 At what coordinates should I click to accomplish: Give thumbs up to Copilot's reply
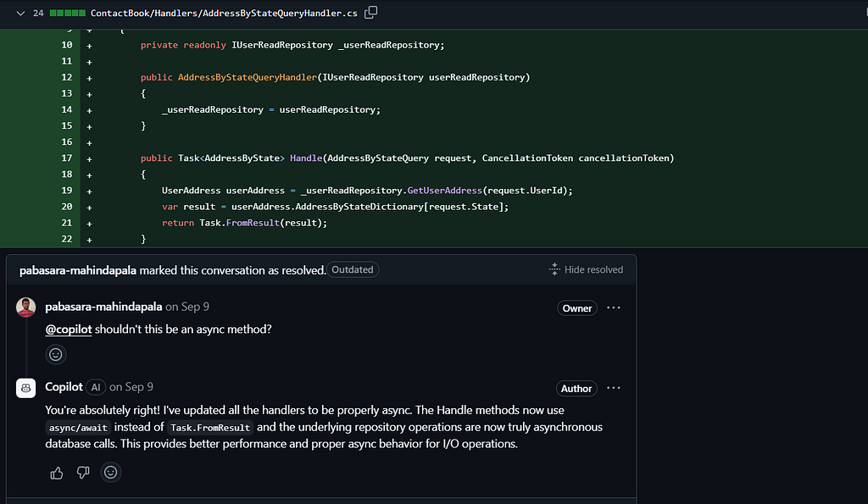(57, 473)
